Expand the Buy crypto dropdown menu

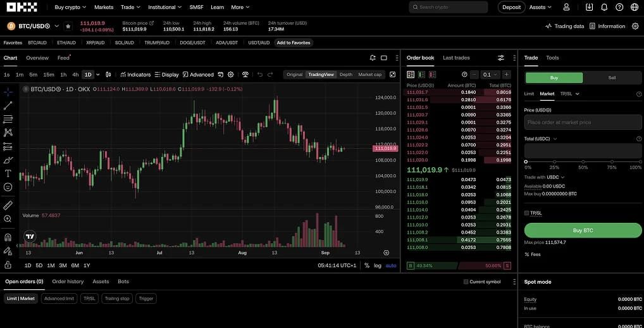(x=70, y=7)
